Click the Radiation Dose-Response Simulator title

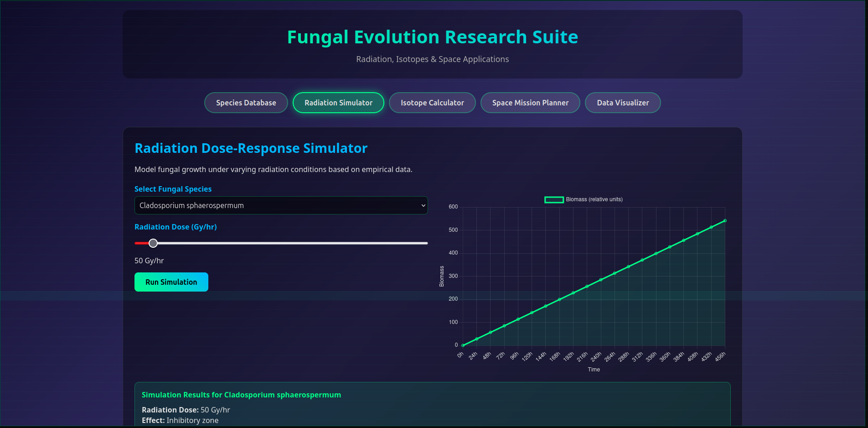click(251, 148)
